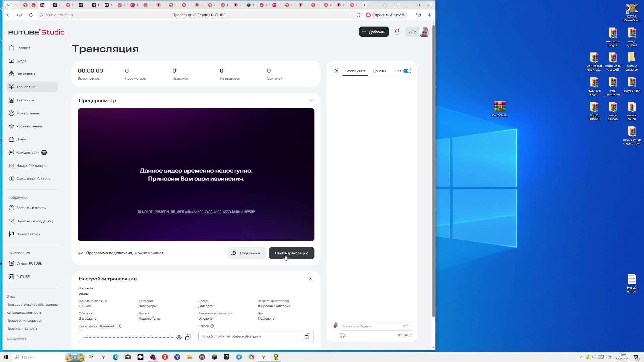Open the browser tab list chevron
The height and width of the screenshot is (362, 644).
[16, 5]
